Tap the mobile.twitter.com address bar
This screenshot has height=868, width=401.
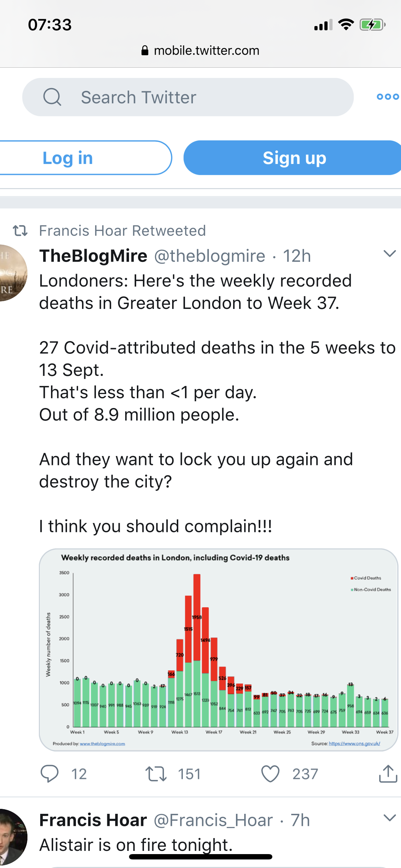tap(200, 51)
